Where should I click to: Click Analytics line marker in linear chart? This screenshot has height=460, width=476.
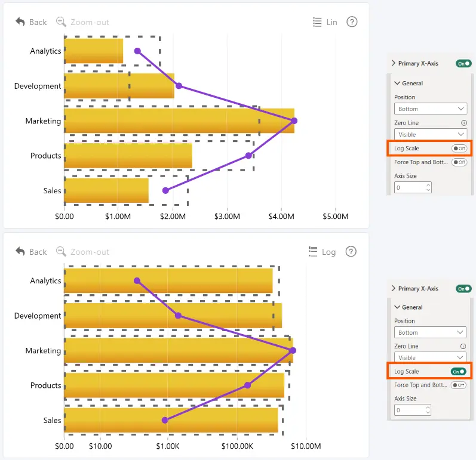coord(137,51)
